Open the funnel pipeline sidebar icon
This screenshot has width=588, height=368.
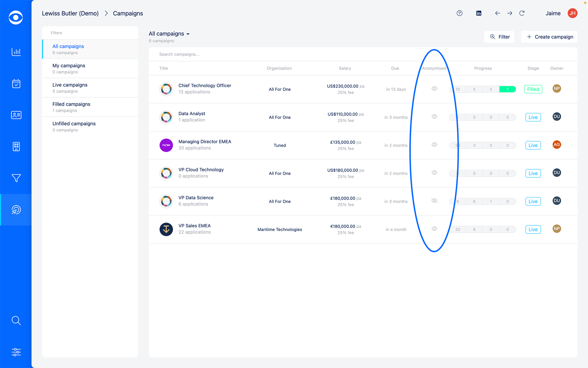16,178
